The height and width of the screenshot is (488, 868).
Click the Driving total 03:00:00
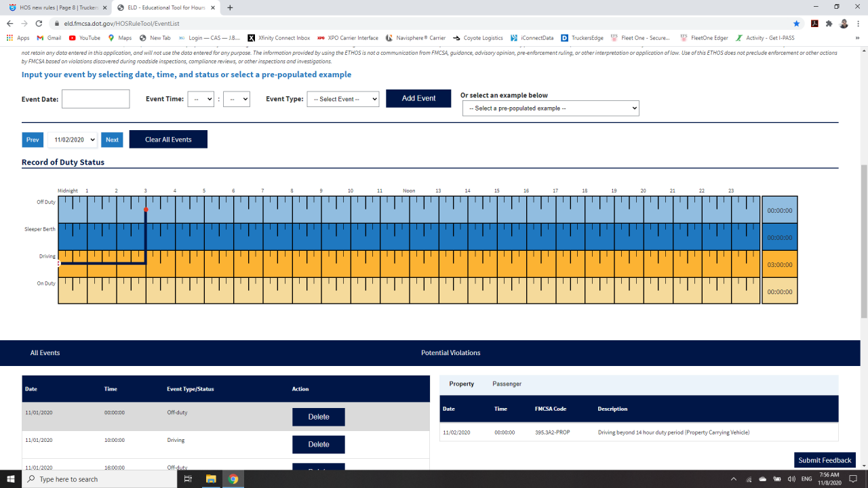click(x=780, y=265)
